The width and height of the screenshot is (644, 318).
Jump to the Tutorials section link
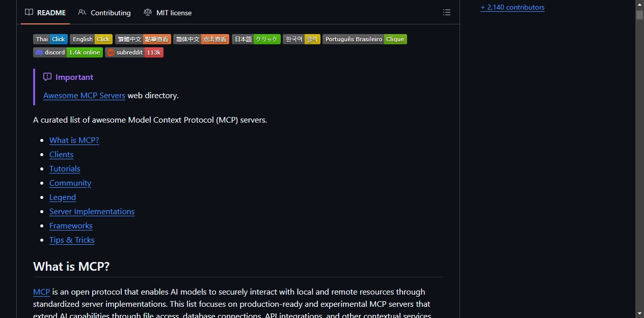(65, 168)
